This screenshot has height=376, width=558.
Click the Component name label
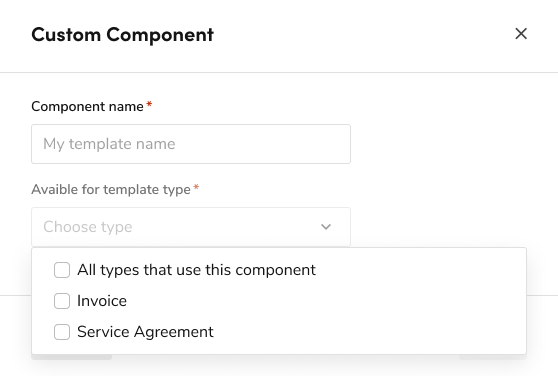tap(87, 106)
